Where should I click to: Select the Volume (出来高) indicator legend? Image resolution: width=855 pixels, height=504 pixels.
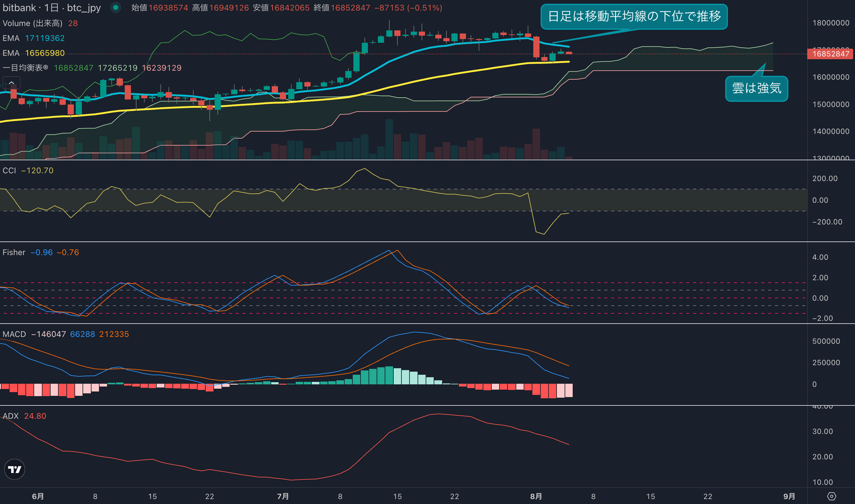pyautogui.click(x=32, y=23)
